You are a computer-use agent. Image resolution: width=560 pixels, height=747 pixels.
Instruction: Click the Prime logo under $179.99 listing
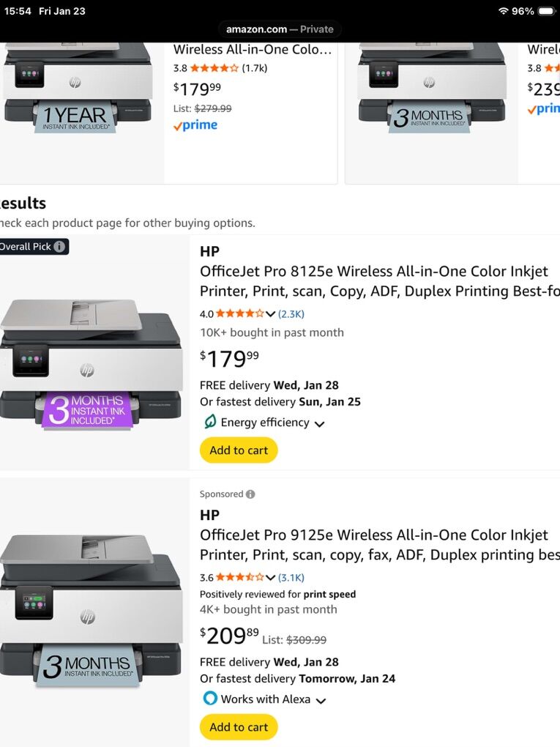tap(195, 125)
